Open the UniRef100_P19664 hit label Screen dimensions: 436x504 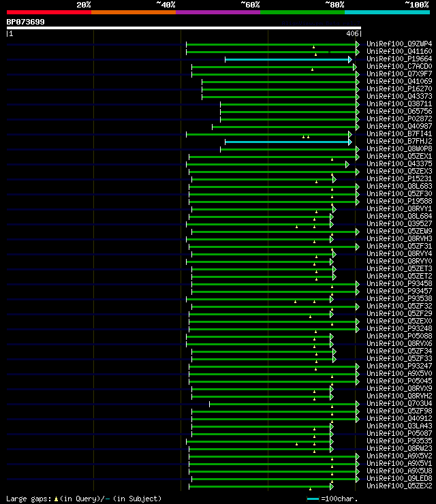coord(399,59)
